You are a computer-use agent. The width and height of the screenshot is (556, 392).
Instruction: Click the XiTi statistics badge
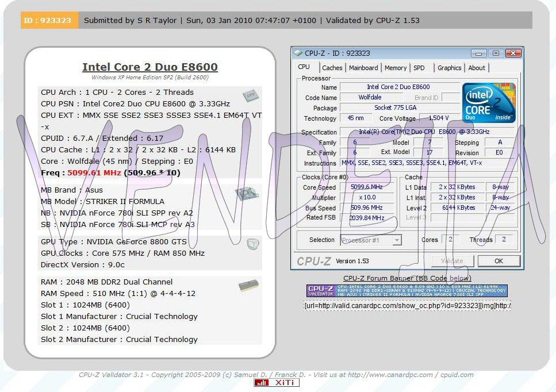pyautogui.click(x=277, y=382)
